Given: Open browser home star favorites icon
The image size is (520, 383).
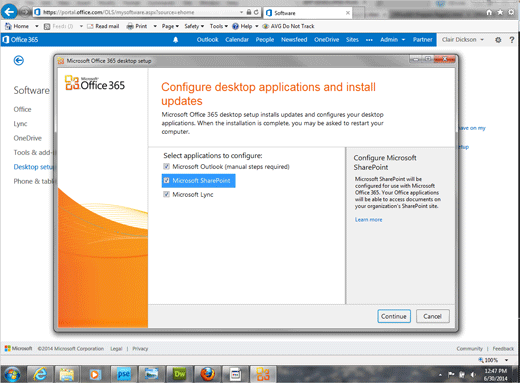Looking at the screenshot, I should (x=500, y=12).
